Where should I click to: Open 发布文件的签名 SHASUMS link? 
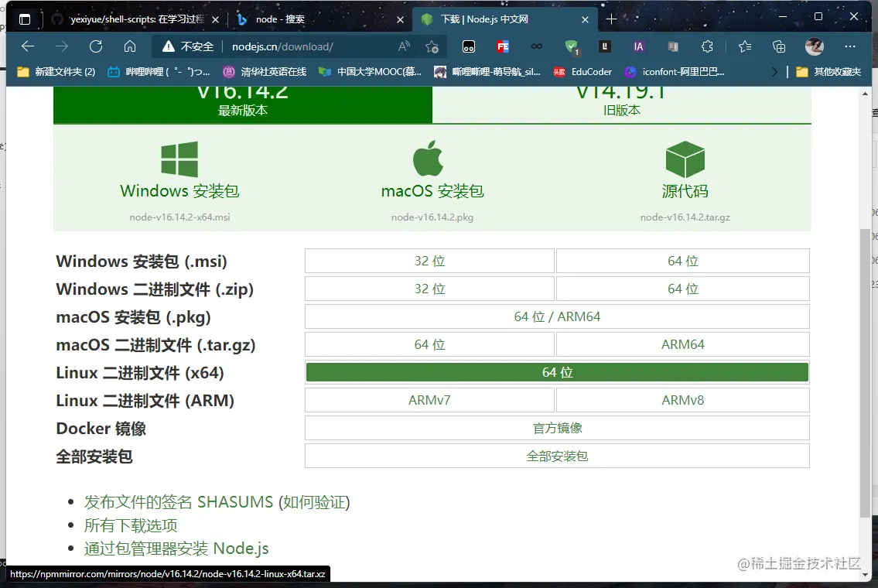[179, 502]
